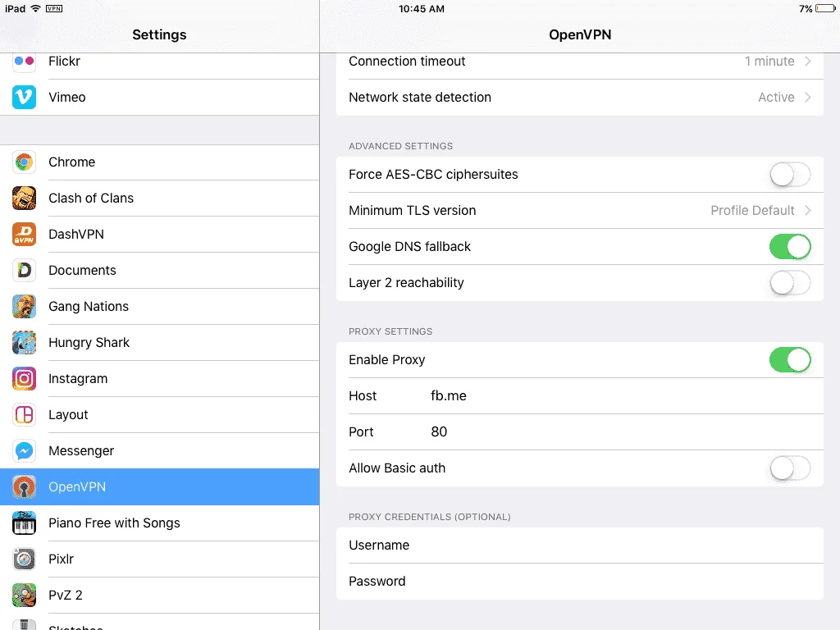Viewport: 840px width, 630px height.
Task: Toggle Allow Basic auth switch
Action: coord(790,468)
